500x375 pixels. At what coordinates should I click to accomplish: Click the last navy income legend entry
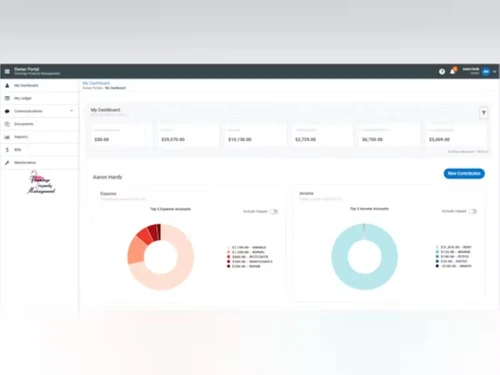(454, 266)
